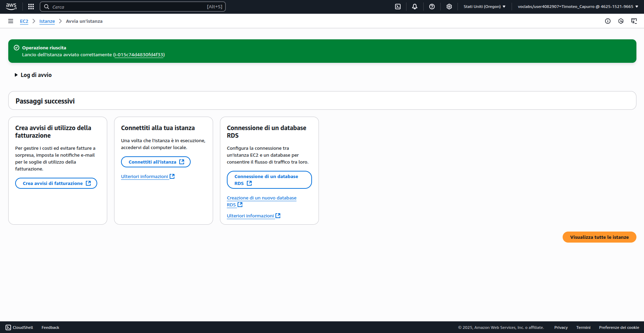Open Ulteriori informazioni under Connettiti alla tua istanza
This screenshot has width=644, height=333.
click(x=148, y=176)
